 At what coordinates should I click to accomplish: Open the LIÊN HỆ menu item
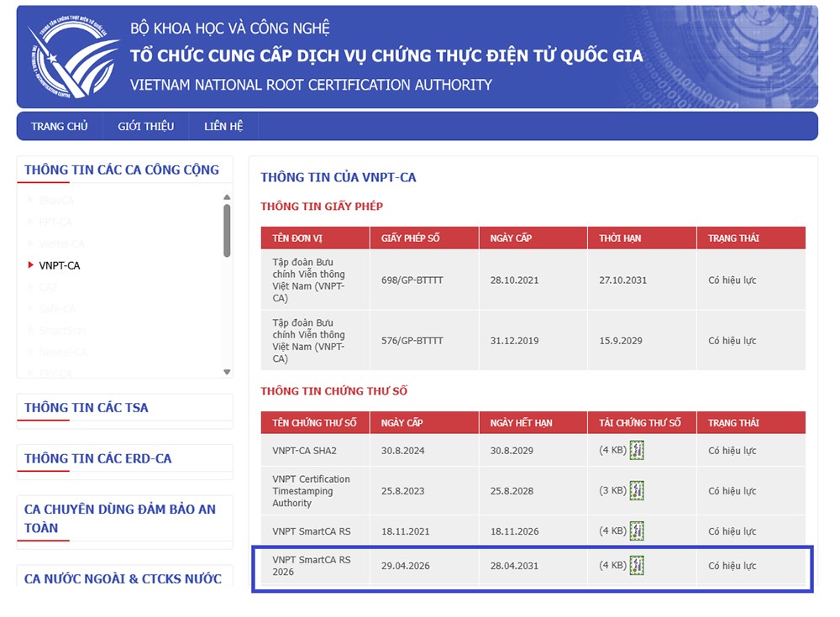point(223,127)
